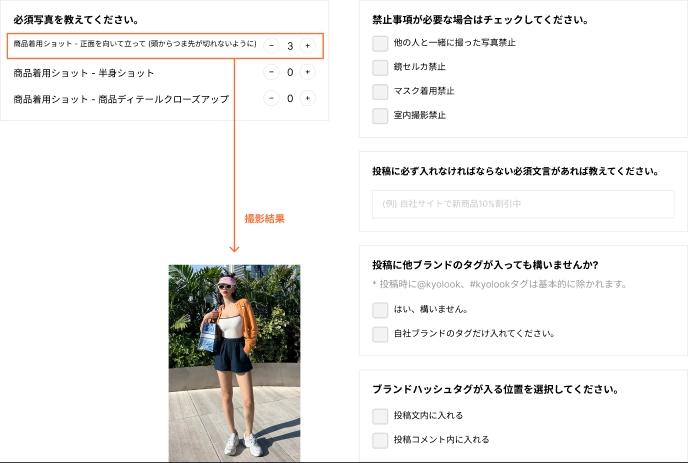Decrease 商品ディテールクローズアップ shot count
Viewport: 688px width, 463px height.
pos(271,98)
